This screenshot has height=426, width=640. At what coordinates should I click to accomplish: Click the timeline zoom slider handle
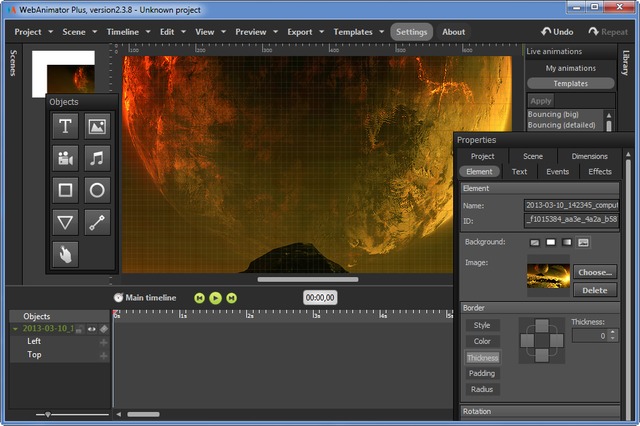47,414
